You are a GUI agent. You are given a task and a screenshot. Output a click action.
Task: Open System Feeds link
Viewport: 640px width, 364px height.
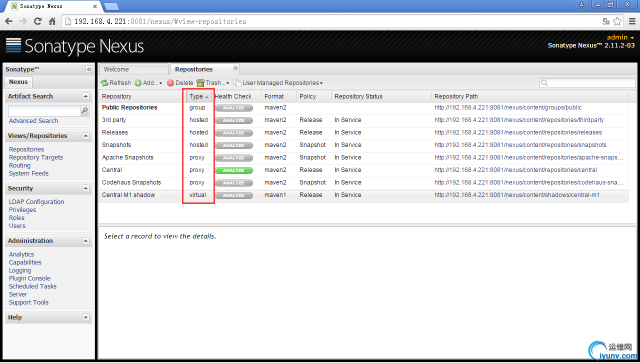(x=28, y=173)
